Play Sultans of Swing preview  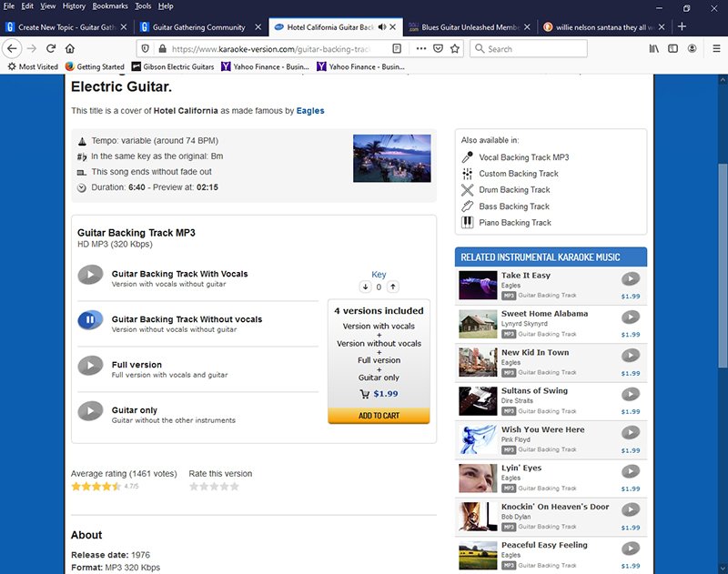tap(631, 394)
